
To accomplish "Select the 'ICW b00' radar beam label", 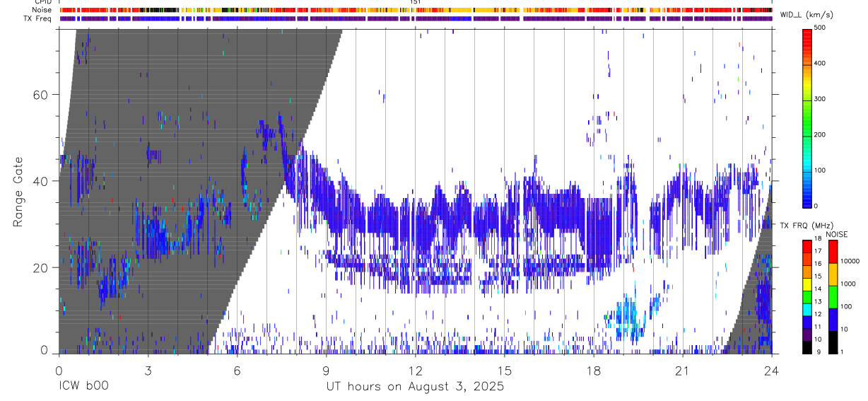I will [x=83, y=387].
